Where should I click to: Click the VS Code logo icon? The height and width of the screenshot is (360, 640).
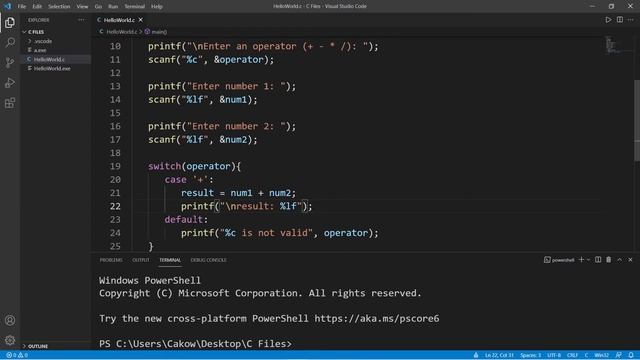click(7, 6)
